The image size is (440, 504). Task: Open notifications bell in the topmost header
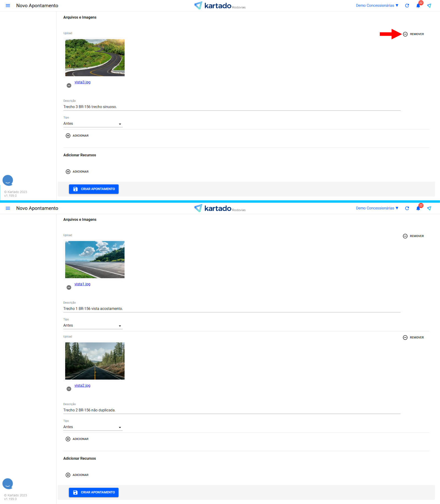pos(418,6)
